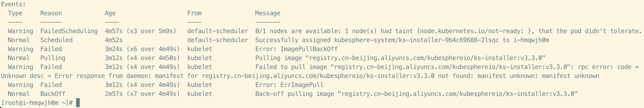Click the Reason column header
The image size is (644, 108).
(51, 13)
